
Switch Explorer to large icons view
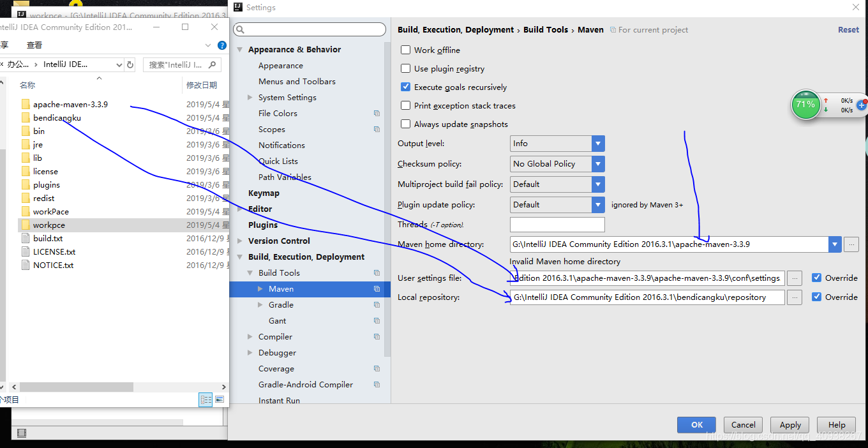point(220,399)
